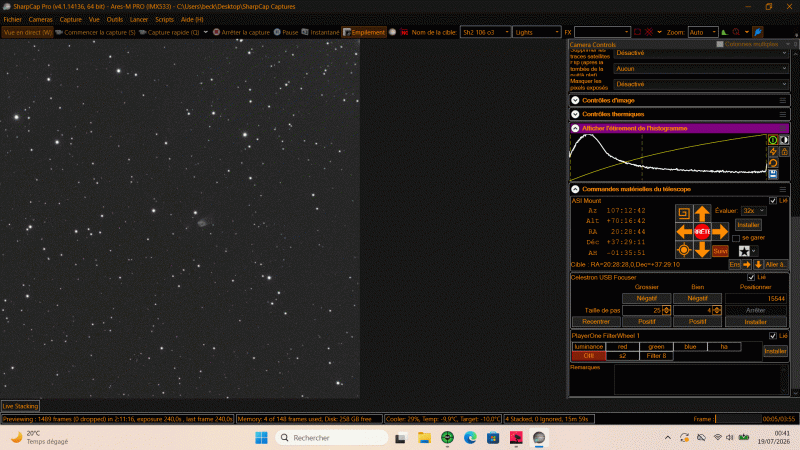The image size is (800, 450).
Task: Click the green histogram stretch enable icon
Action: (x=773, y=140)
